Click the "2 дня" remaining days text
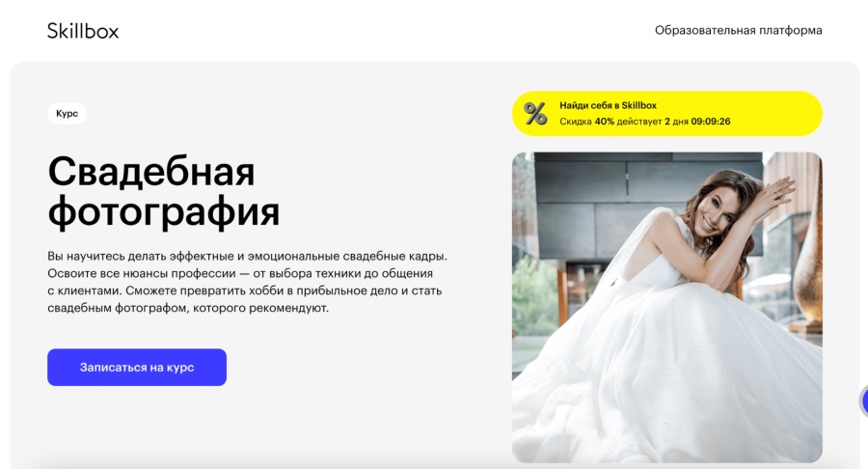The width and height of the screenshot is (868, 469). click(676, 122)
